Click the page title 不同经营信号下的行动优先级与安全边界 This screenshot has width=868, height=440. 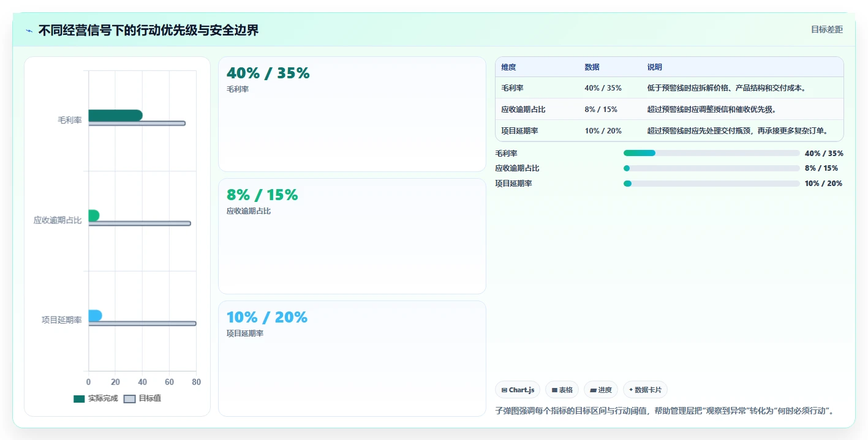point(148,30)
